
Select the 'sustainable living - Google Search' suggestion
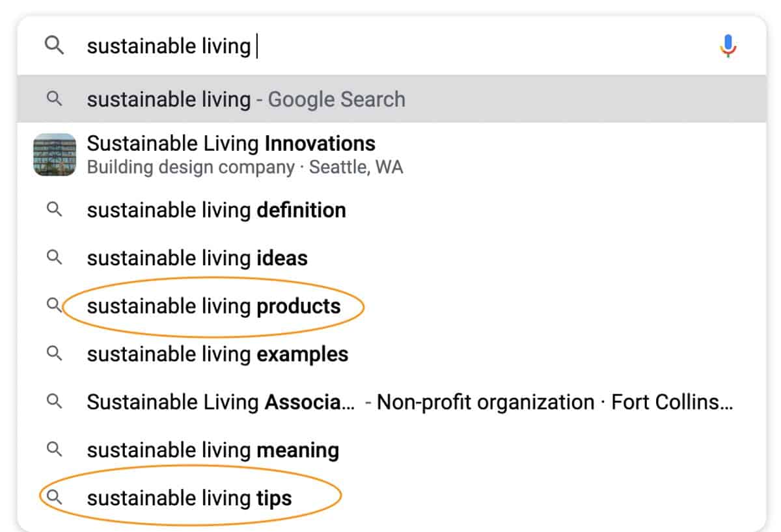tap(247, 99)
